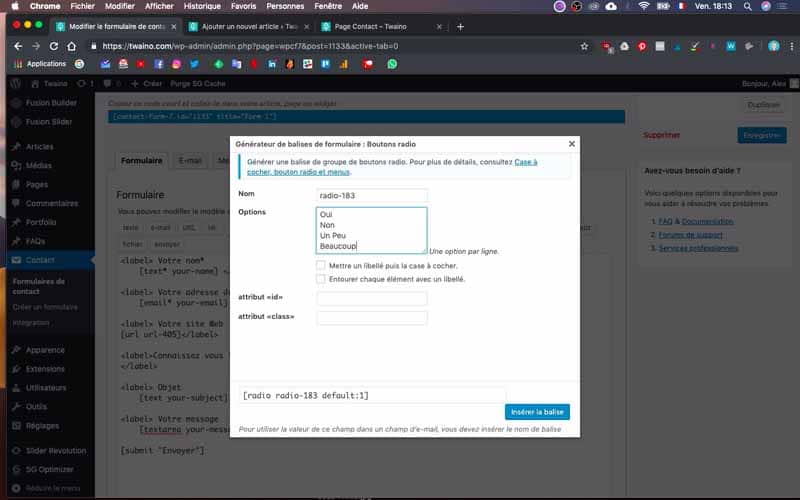Open the Historique menu

click(202, 6)
